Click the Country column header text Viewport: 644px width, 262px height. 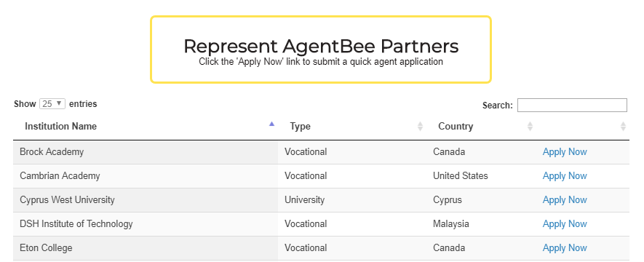tap(456, 127)
